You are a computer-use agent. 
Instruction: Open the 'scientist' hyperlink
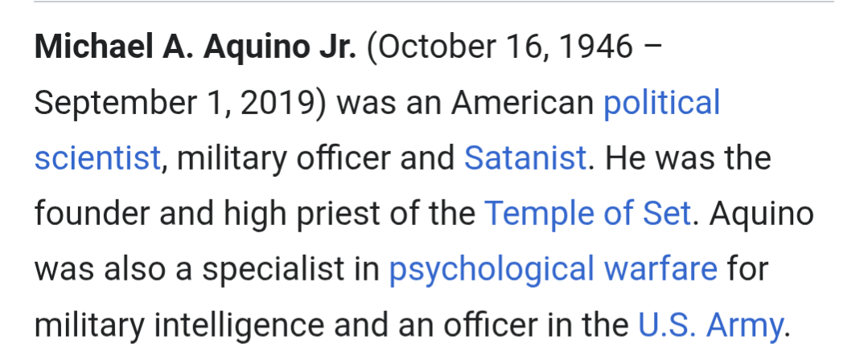point(97,158)
